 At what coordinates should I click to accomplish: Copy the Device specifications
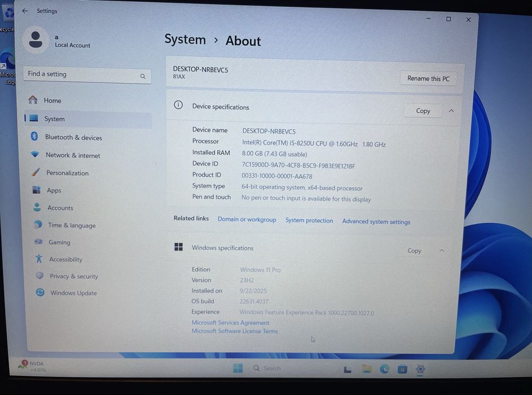[x=423, y=111]
